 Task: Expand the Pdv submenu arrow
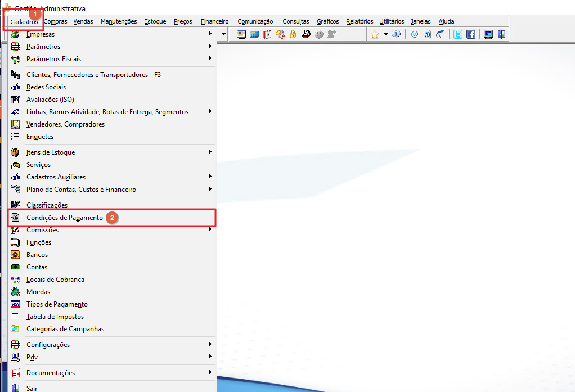[x=210, y=357]
